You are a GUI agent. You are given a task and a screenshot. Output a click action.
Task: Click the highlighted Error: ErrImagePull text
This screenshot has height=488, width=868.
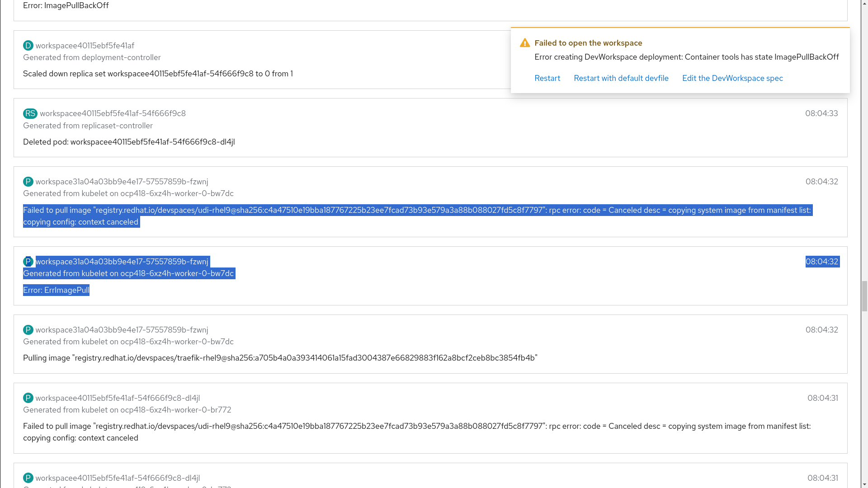pos(56,290)
